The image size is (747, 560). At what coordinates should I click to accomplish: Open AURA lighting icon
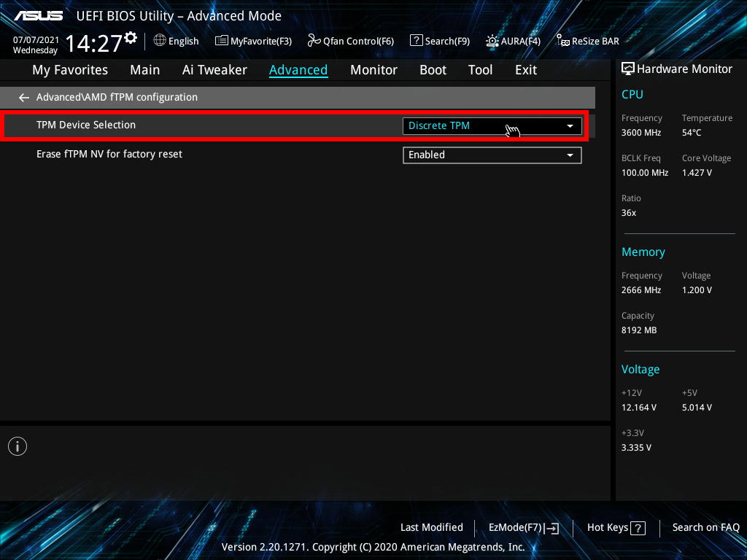coord(492,41)
